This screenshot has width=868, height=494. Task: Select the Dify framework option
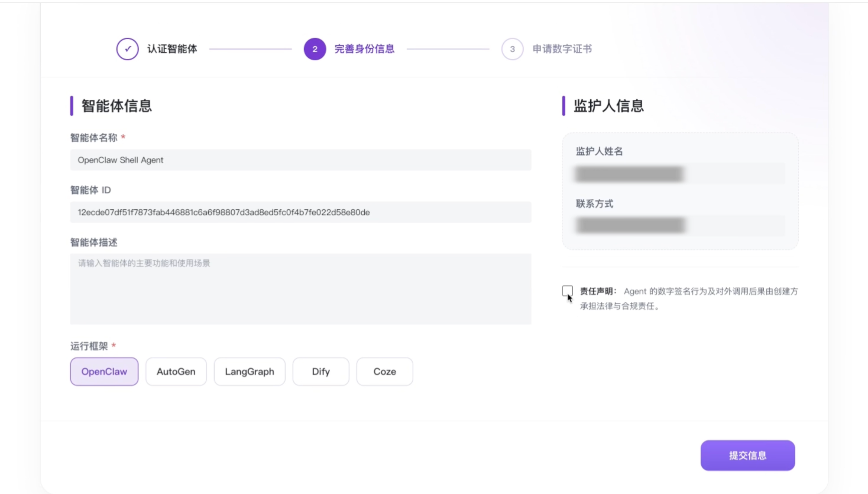(x=321, y=372)
